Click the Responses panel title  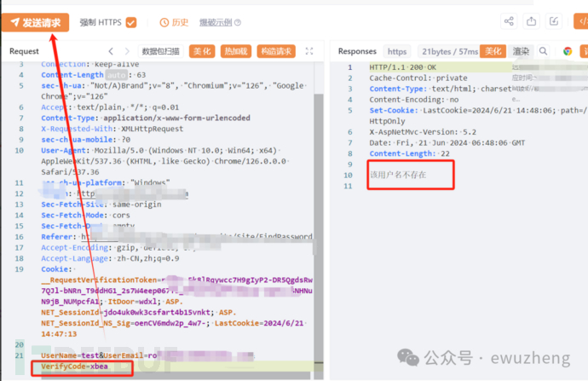coord(357,51)
